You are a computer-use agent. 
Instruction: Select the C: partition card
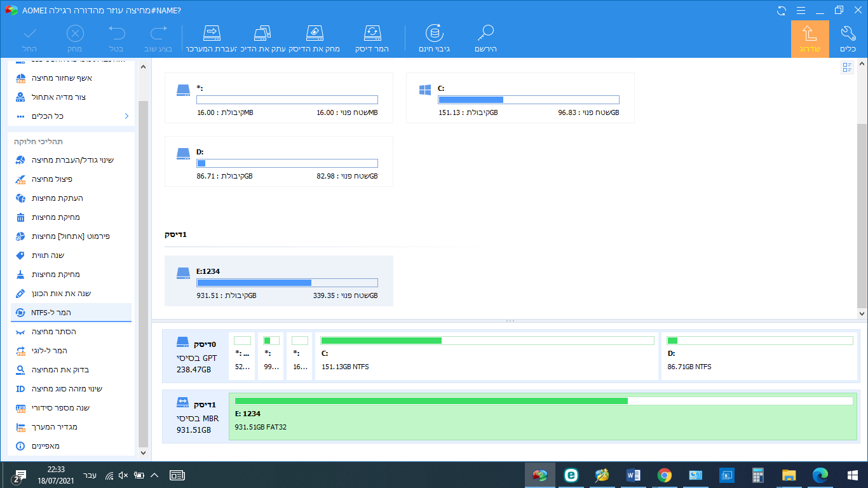[520, 98]
